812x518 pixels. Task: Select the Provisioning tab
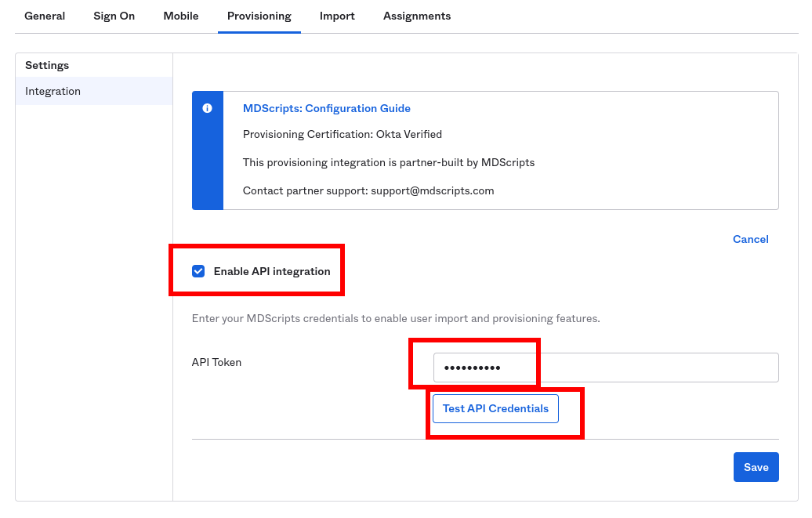pos(259,16)
